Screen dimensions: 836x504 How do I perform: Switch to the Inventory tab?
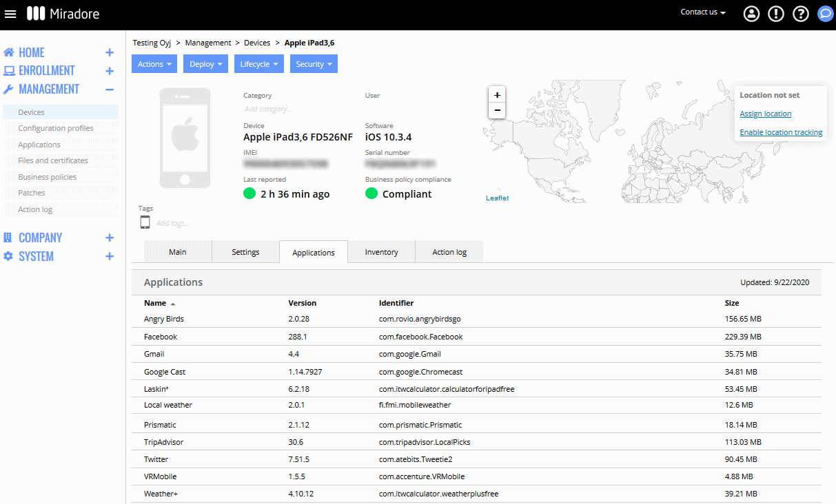coord(382,252)
